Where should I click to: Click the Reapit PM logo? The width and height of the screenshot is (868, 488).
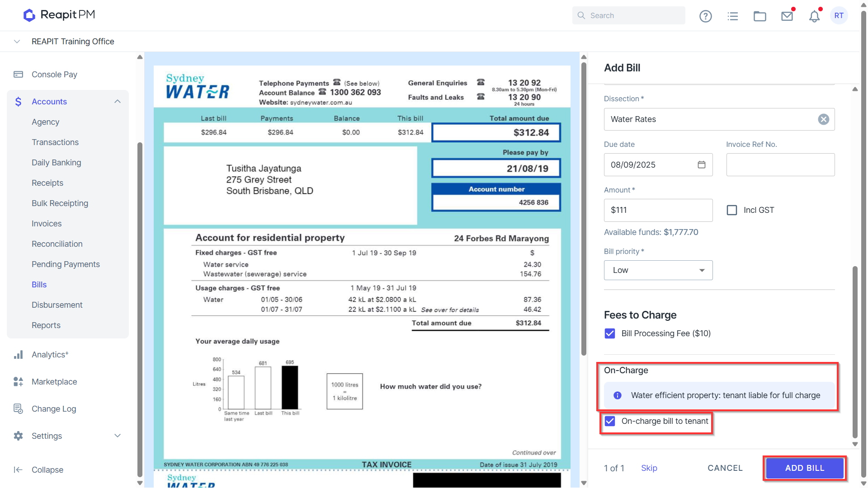point(59,15)
